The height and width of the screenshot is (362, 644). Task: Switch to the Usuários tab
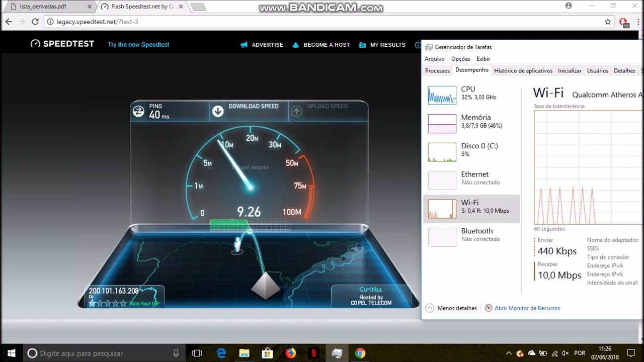tap(598, 71)
